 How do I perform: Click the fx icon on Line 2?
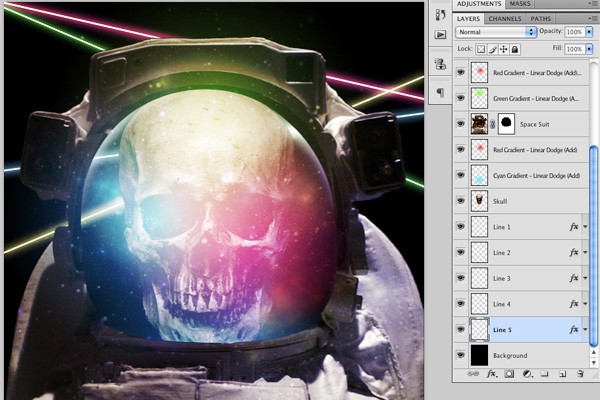[574, 252]
